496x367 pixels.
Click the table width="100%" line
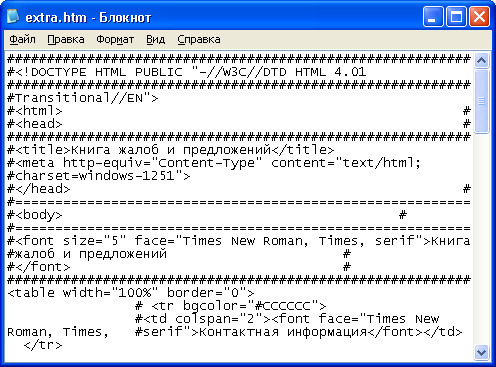tap(131, 293)
